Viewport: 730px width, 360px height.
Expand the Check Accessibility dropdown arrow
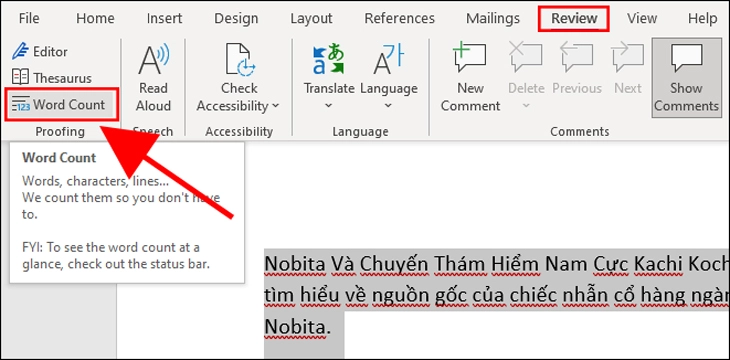[x=276, y=106]
